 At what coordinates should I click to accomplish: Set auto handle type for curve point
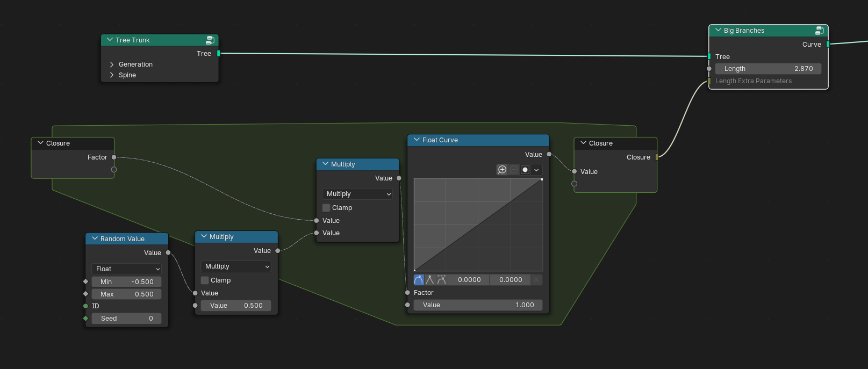[419, 280]
